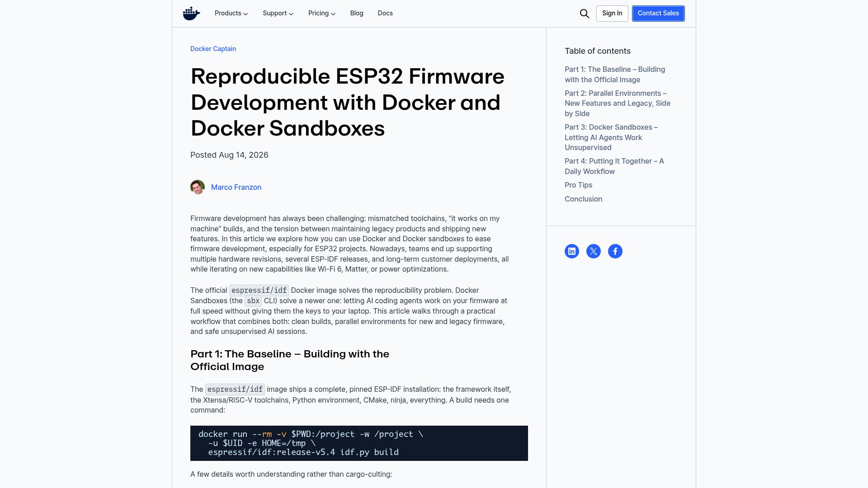Screen dimensions: 868x488
Task: Click the article title heading
Action: coord(347,103)
